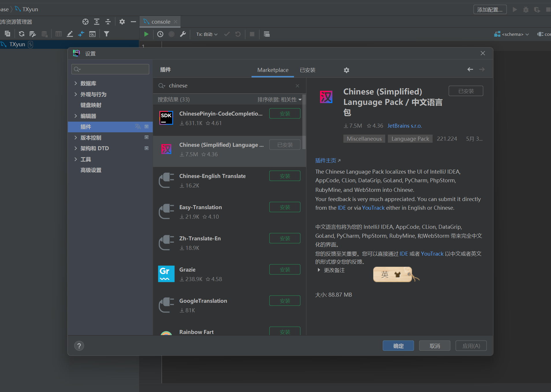Expand the 编辑器 settings node
The image size is (551, 392).
pyautogui.click(x=76, y=116)
